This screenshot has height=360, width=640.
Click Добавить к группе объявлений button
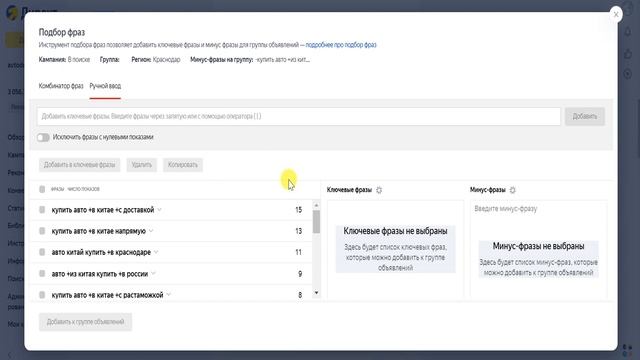click(85, 322)
